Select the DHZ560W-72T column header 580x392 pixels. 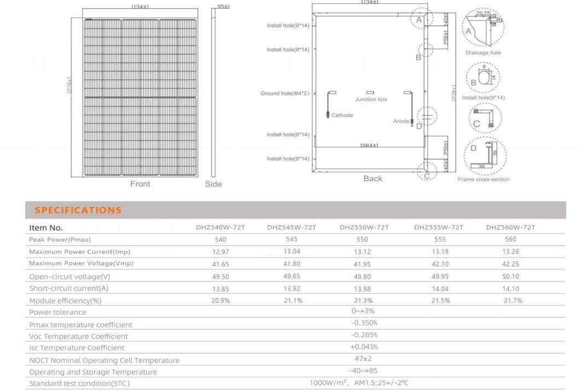pos(511,227)
